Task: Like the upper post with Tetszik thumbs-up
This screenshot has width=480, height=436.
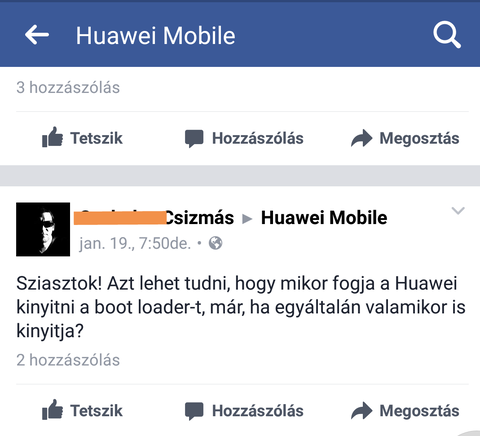Action: (52, 137)
